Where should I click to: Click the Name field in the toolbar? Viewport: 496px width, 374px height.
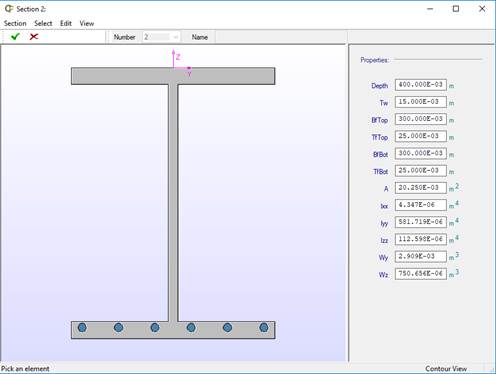point(281,37)
